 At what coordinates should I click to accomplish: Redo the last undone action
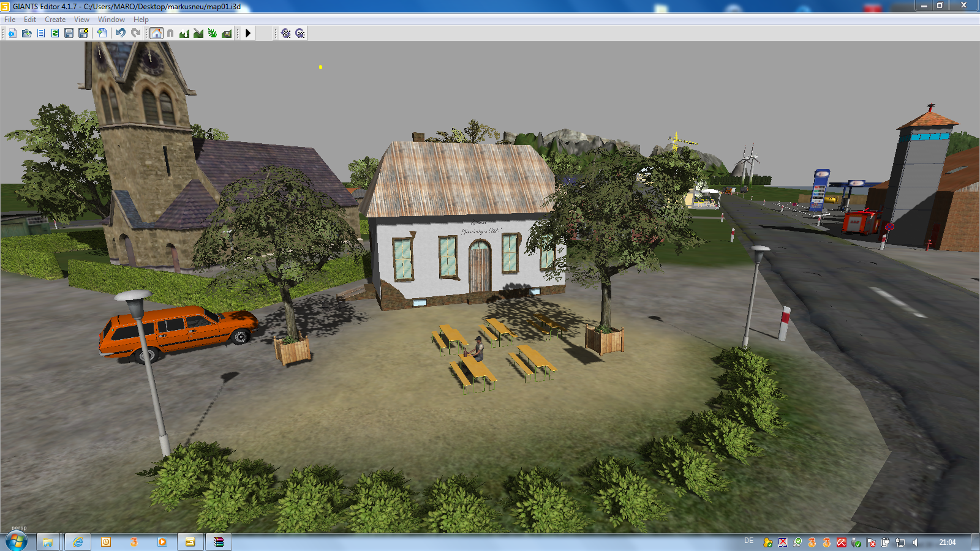point(135,33)
